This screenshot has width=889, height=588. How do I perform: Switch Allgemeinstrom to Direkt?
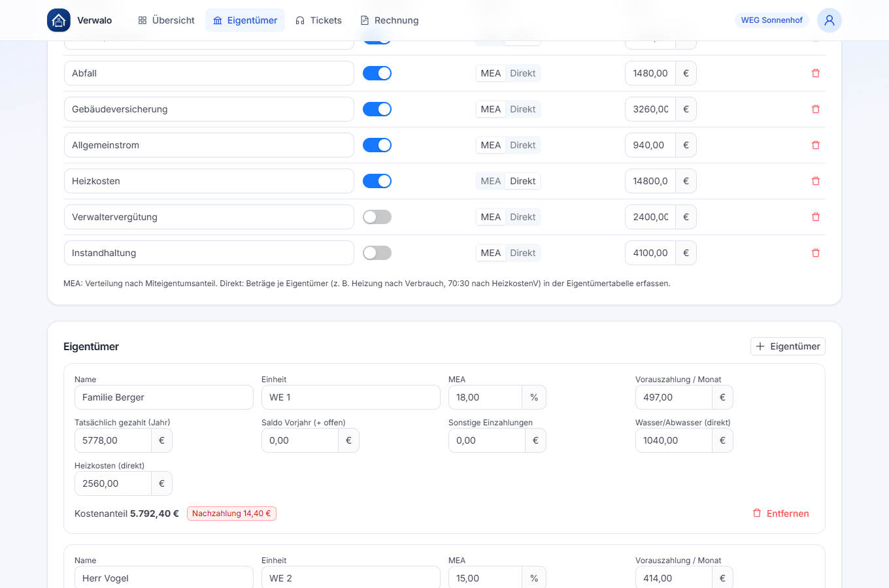pos(523,145)
